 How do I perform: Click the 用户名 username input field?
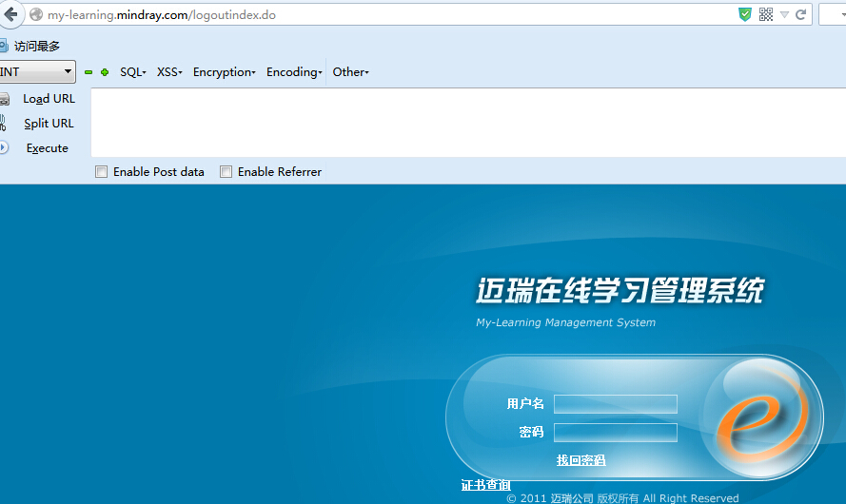pyautogui.click(x=616, y=404)
